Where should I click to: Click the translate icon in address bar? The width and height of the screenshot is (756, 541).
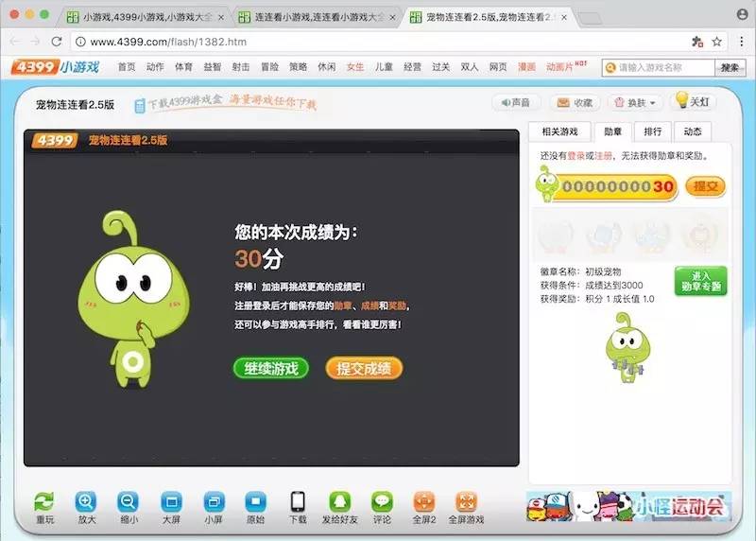click(x=697, y=42)
